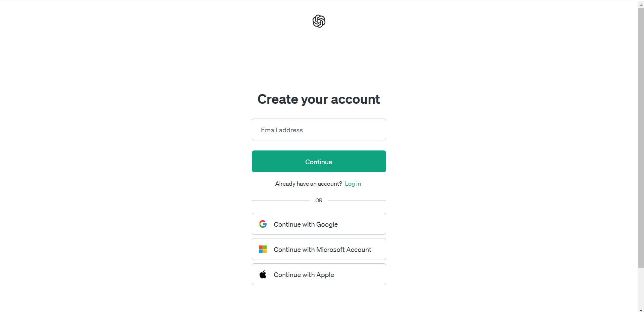The image size is (644, 312).
Task: Click the OpenAI logo at top
Action: pyautogui.click(x=319, y=21)
